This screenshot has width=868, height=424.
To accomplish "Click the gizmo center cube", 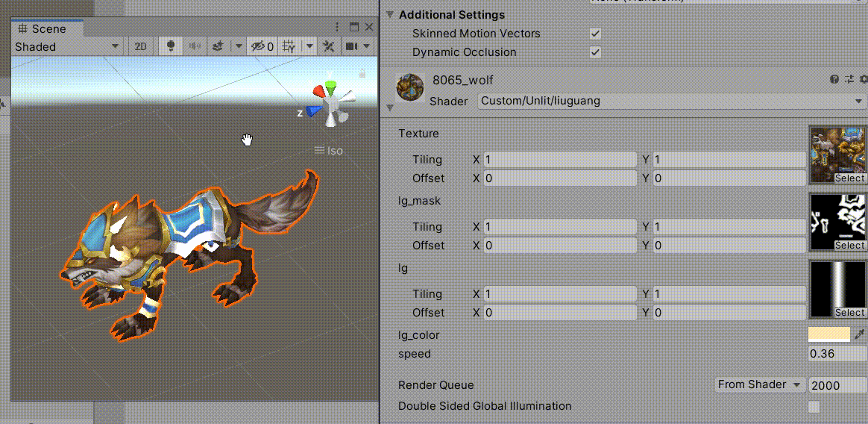I will click(x=332, y=103).
